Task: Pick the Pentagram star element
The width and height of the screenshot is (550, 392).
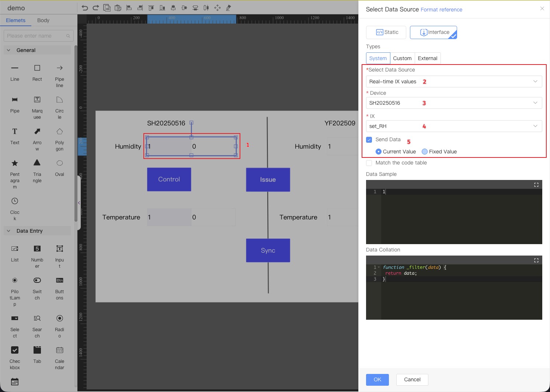Action: point(15,163)
